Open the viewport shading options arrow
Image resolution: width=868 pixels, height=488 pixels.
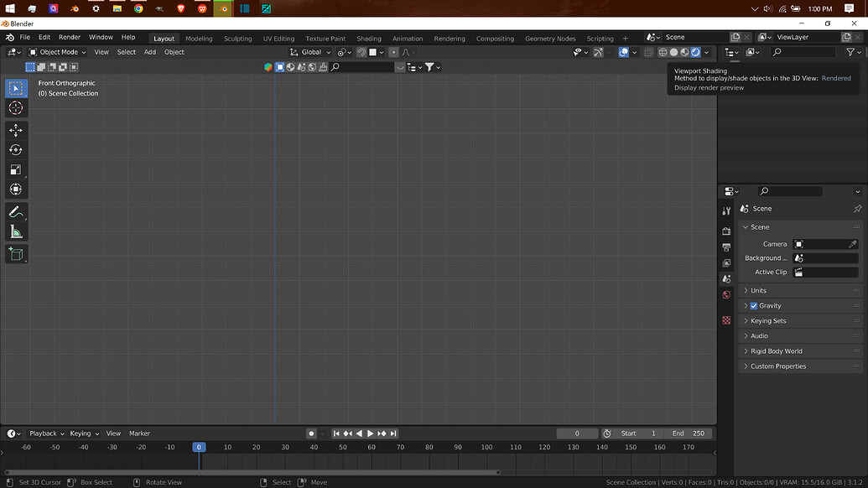tap(706, 52)
